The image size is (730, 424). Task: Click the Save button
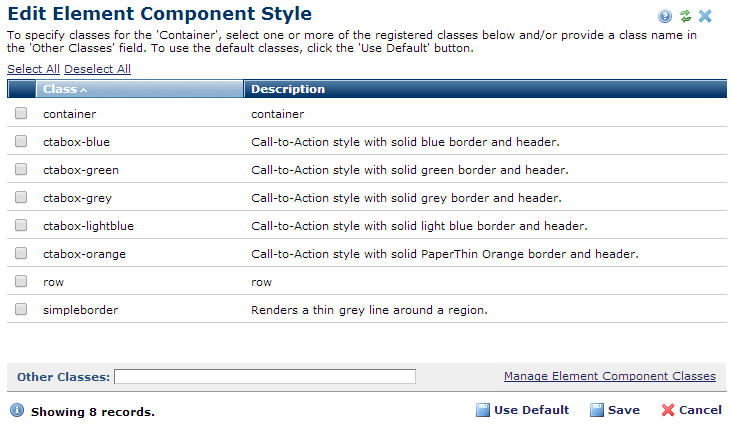tap(614, 410)
